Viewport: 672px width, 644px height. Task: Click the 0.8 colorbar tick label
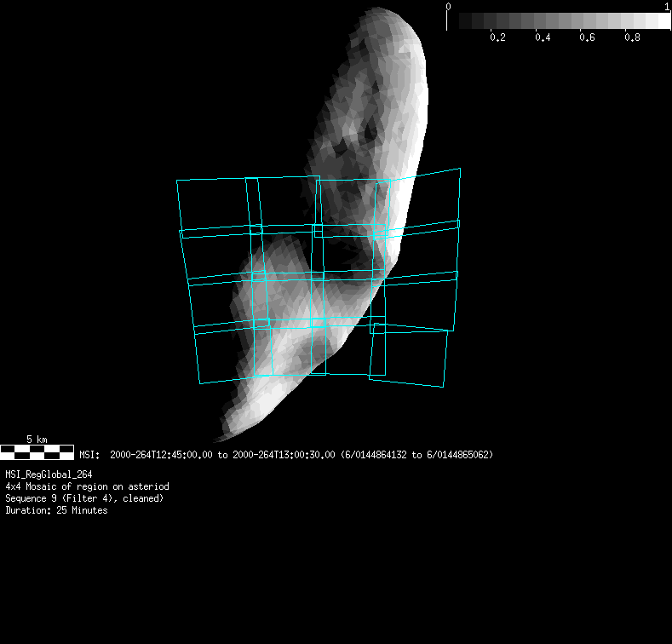click(x=630, y=38)
